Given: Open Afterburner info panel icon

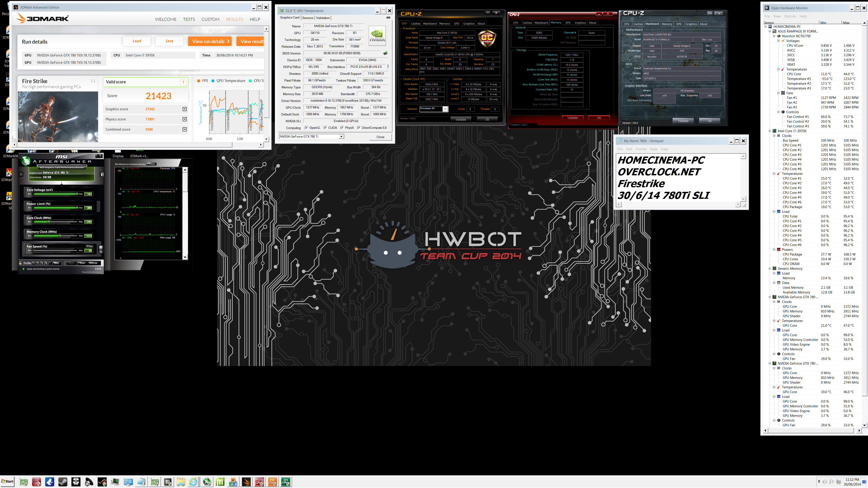Looking at the screenshot, I should point(102,174).
